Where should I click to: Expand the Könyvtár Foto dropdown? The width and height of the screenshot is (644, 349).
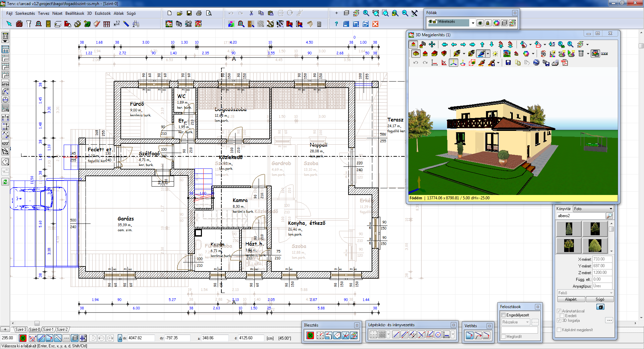[x=611, y=208]
